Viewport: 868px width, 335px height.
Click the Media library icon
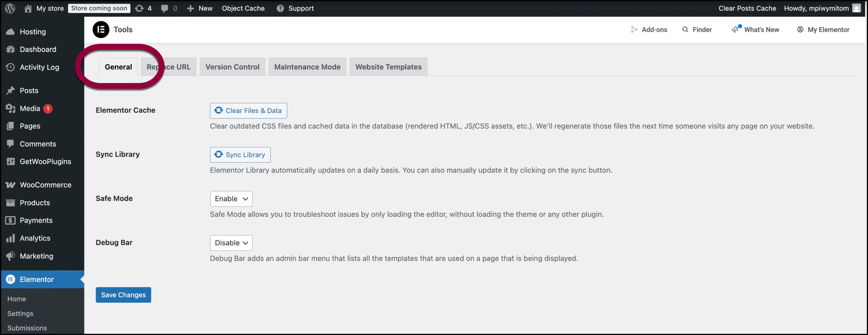tap(11, 108)
